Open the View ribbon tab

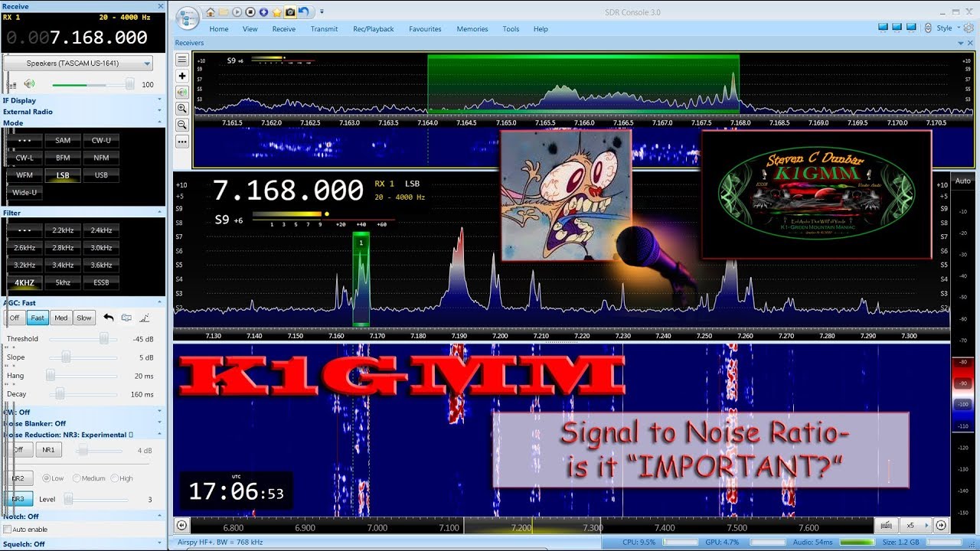coord(250,29)
